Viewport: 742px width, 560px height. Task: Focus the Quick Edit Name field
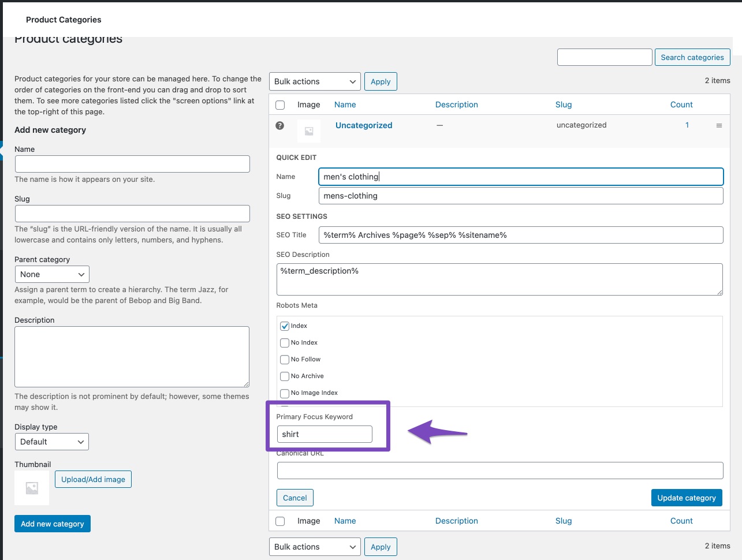pyautogui.click(x=521, y=177)
